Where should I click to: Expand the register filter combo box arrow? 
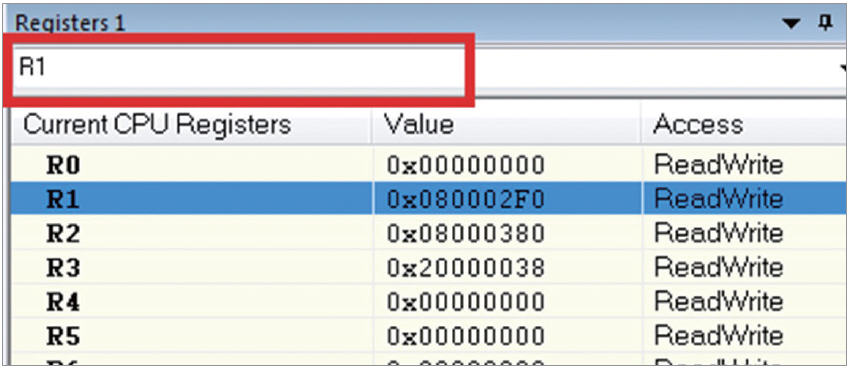[844, 69]
